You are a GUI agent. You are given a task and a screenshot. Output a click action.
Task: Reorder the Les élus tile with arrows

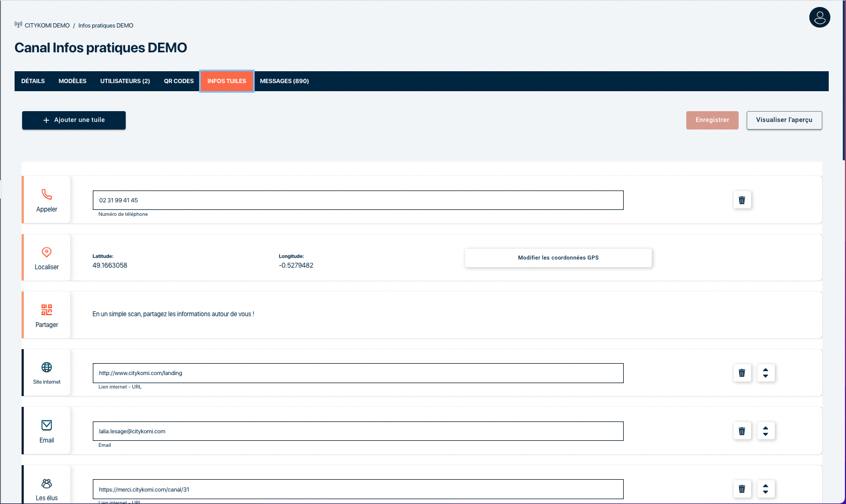click(766, 489)
